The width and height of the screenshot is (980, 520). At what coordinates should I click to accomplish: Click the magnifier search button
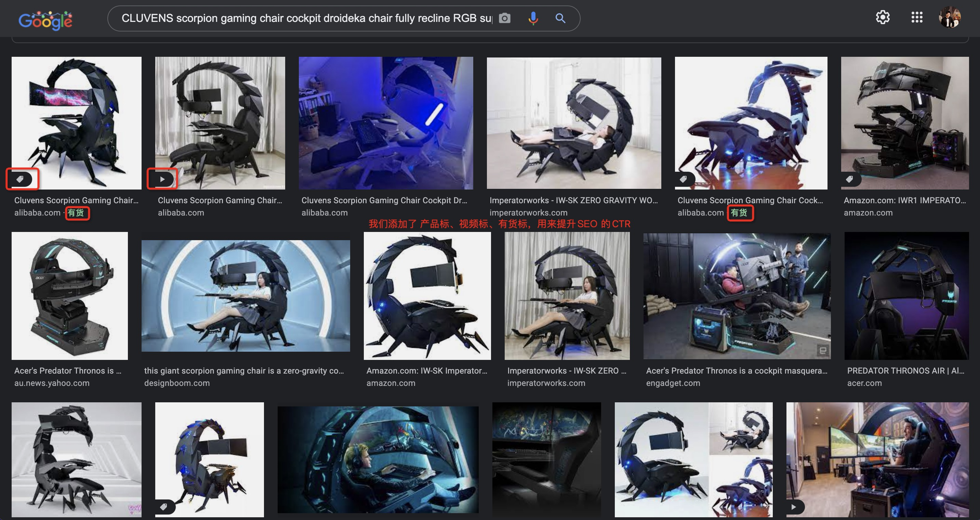click(x=560, y=18)
